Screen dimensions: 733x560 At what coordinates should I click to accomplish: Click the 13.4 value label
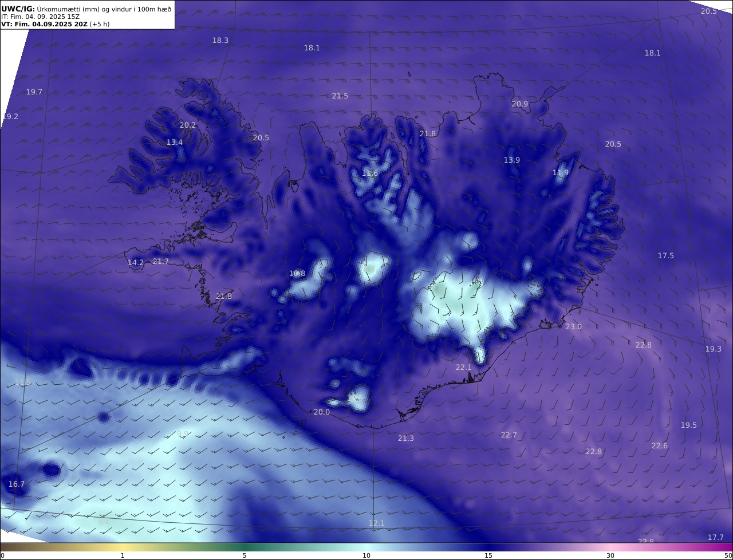coord(175,143)
